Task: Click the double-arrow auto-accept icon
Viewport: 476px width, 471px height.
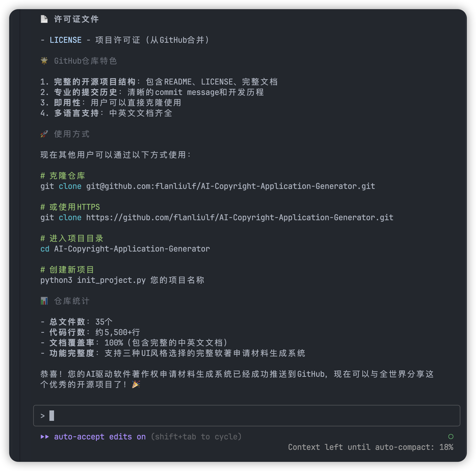Action: (x=45, y=437)
